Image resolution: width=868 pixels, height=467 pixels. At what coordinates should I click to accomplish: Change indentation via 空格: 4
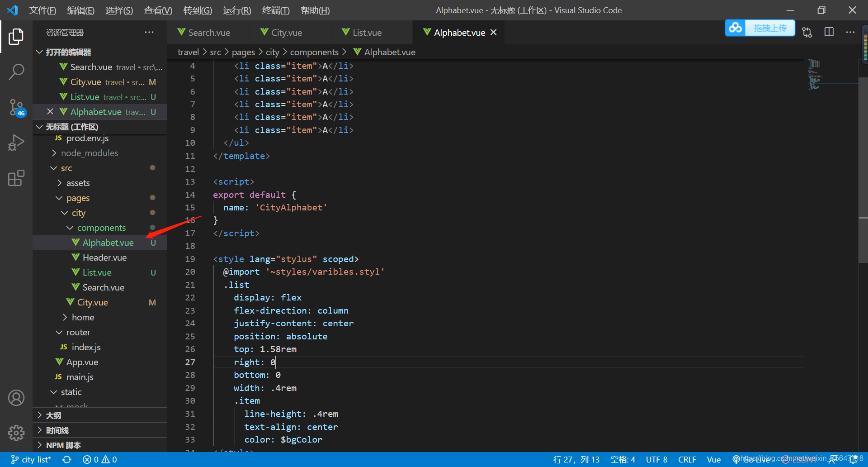tap(623, 459)
